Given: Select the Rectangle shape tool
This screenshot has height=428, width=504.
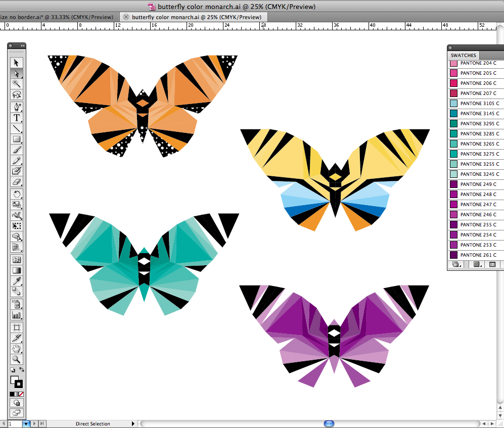Looking at the screenshot, I should point(17,139).
